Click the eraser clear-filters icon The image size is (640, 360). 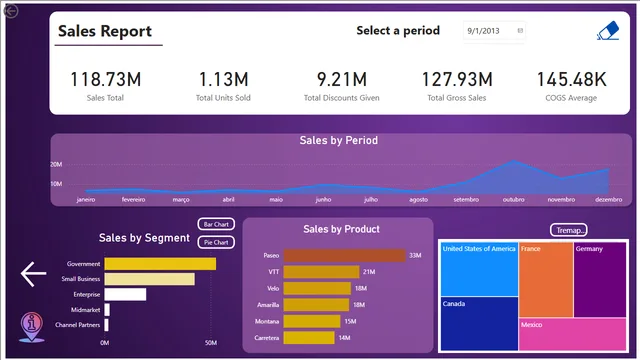608,31
